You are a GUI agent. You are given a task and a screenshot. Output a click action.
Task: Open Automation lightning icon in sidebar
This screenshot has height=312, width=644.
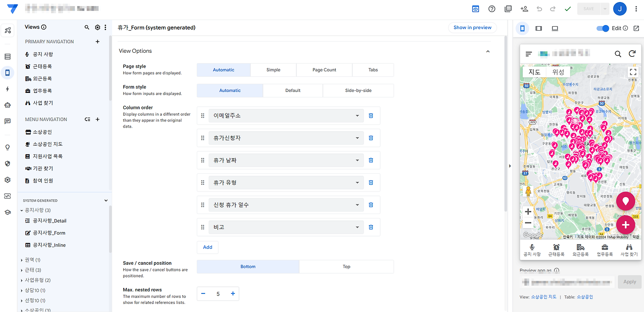pos(8,89)
